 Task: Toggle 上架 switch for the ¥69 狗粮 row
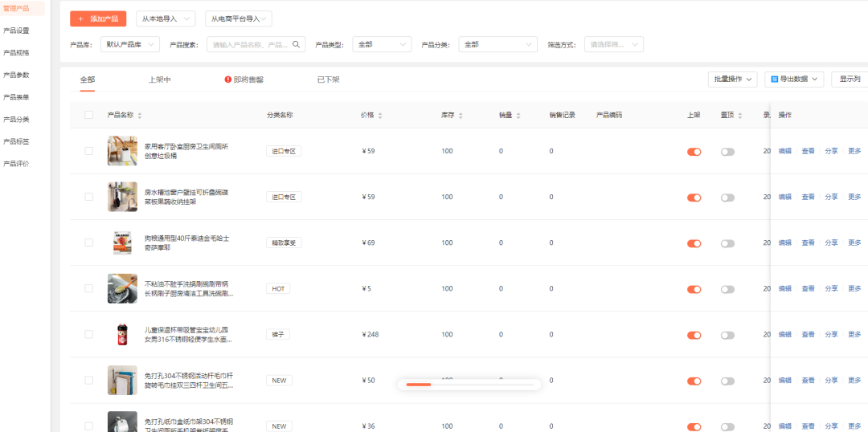click(694, 243)
